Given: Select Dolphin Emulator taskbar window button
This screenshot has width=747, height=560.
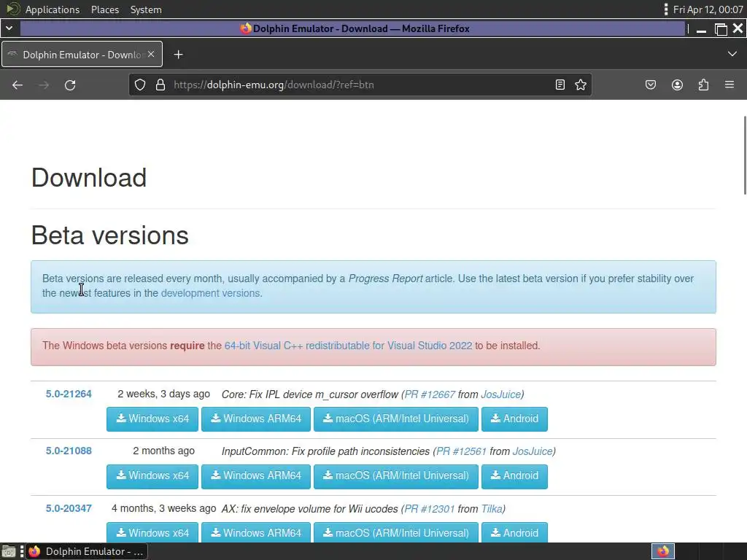Looking at the screenshot, I should [x=87, y=551].
